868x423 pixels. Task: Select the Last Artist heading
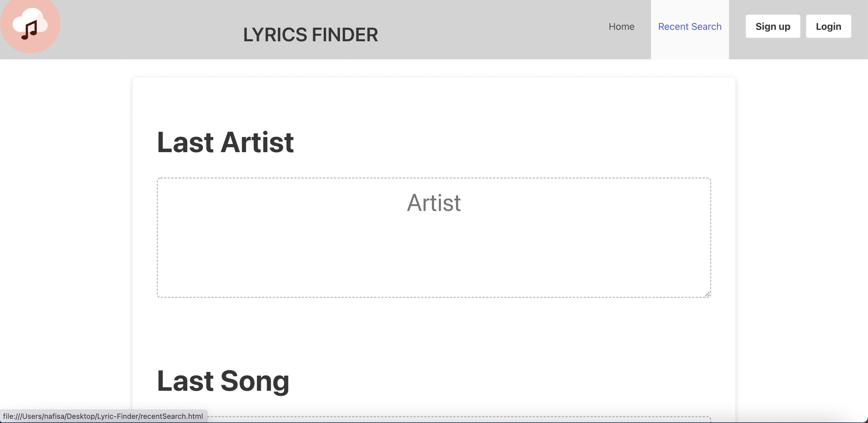coord(225,143)
